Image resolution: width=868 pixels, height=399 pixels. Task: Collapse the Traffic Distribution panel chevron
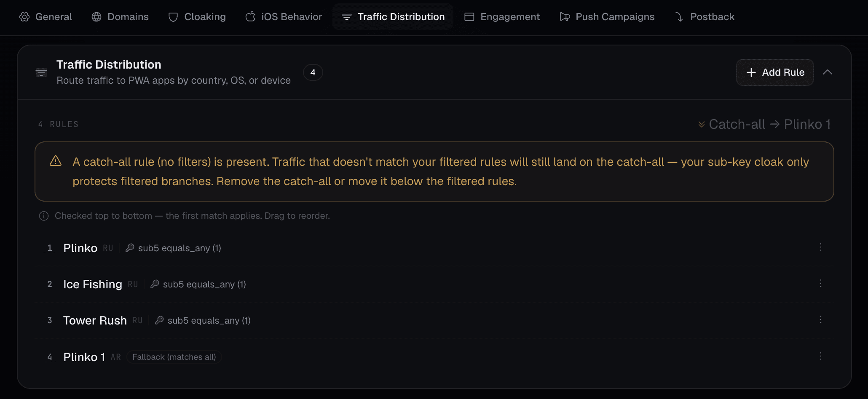click(x=828, y=72)
